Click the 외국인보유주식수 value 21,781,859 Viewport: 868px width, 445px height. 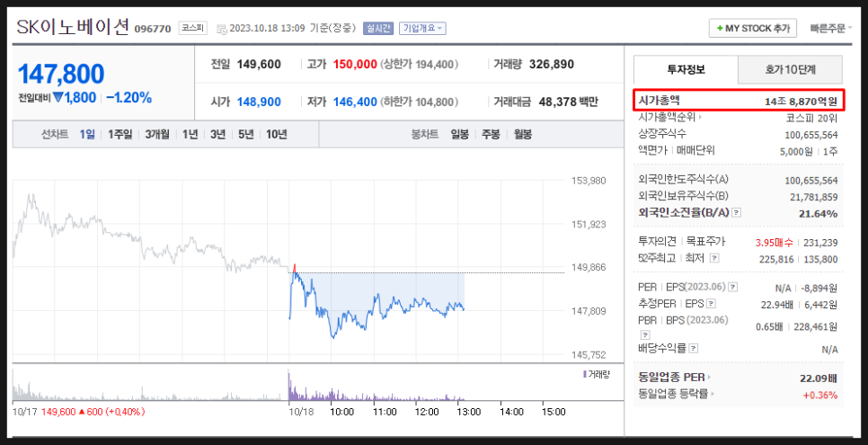[813, 197]
